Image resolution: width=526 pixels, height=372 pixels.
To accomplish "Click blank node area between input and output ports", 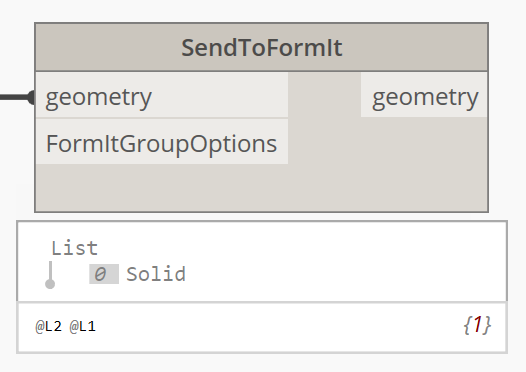I will click(324, 95).
